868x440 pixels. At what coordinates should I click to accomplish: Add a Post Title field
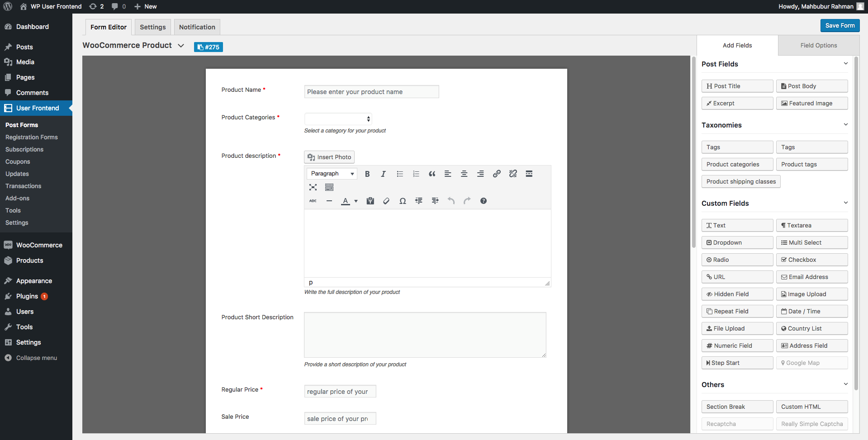[737, 86]
